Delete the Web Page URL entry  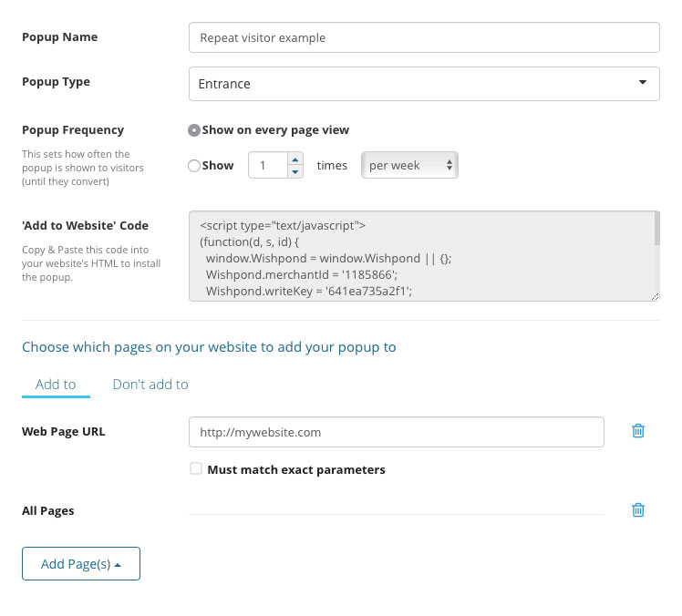pos(638,431)
